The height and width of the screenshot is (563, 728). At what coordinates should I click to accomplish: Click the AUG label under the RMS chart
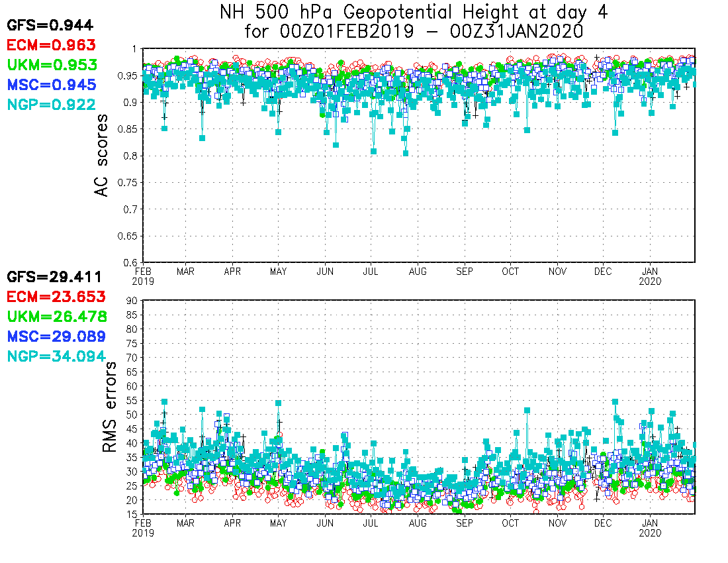coord(418,523)
